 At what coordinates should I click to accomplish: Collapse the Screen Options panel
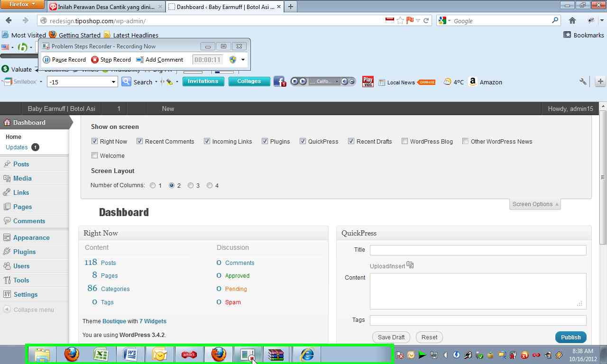[535, 204]
